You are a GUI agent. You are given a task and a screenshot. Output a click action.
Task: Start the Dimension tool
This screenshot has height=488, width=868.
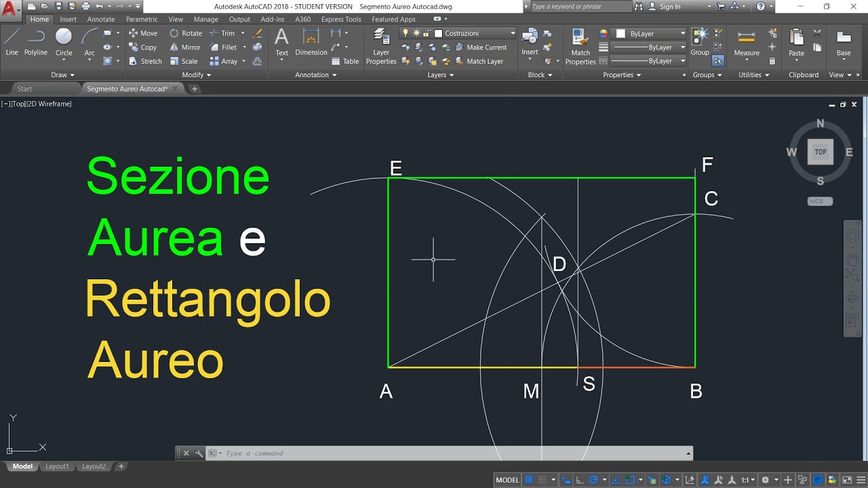click(311, 42)
